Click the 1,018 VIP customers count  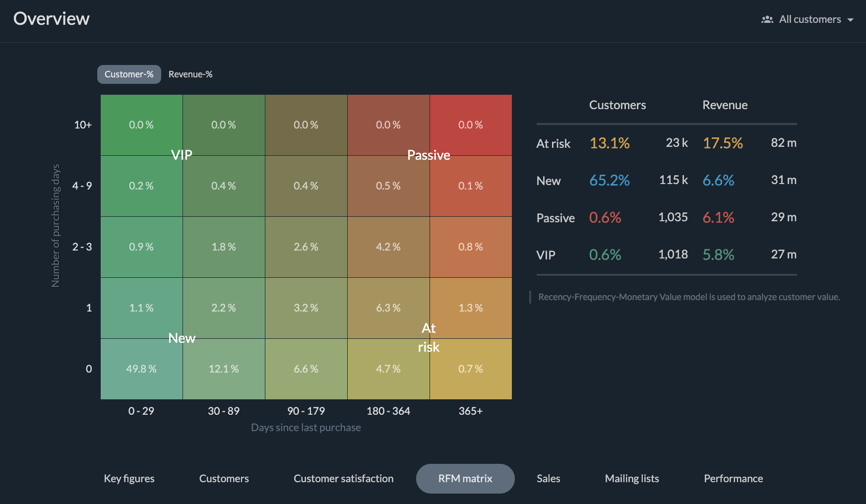coord(673,254)
